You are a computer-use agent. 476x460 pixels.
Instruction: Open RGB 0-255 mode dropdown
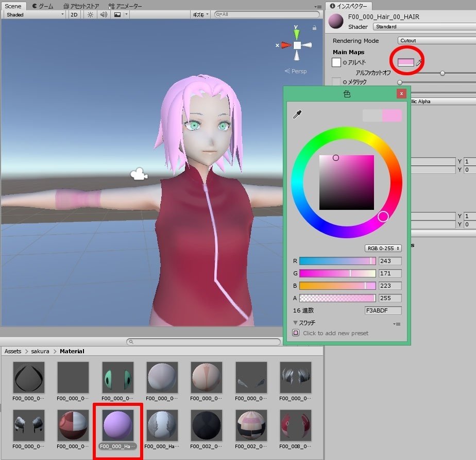point(383,248)
